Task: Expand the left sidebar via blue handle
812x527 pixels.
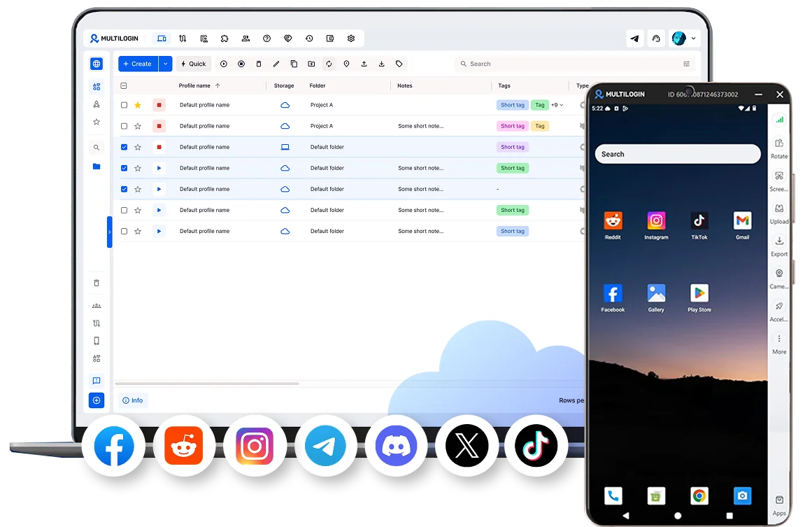Action: [109, 232]
